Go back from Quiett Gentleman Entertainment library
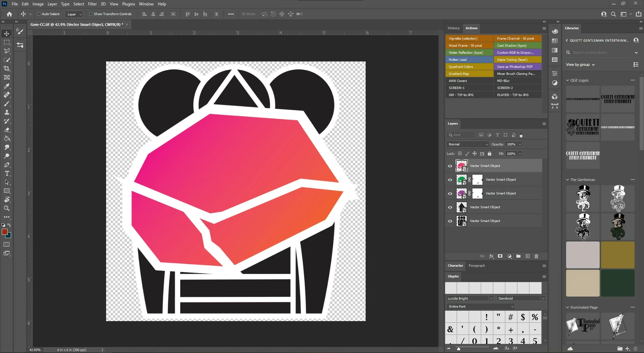The image size is (644, 353). 567,40
